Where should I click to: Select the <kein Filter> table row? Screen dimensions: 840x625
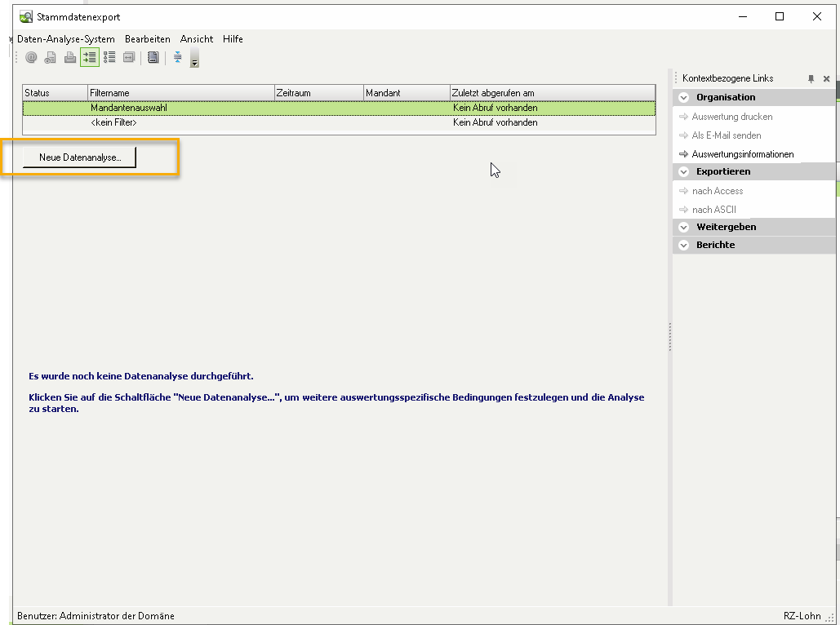click(113, 122)
